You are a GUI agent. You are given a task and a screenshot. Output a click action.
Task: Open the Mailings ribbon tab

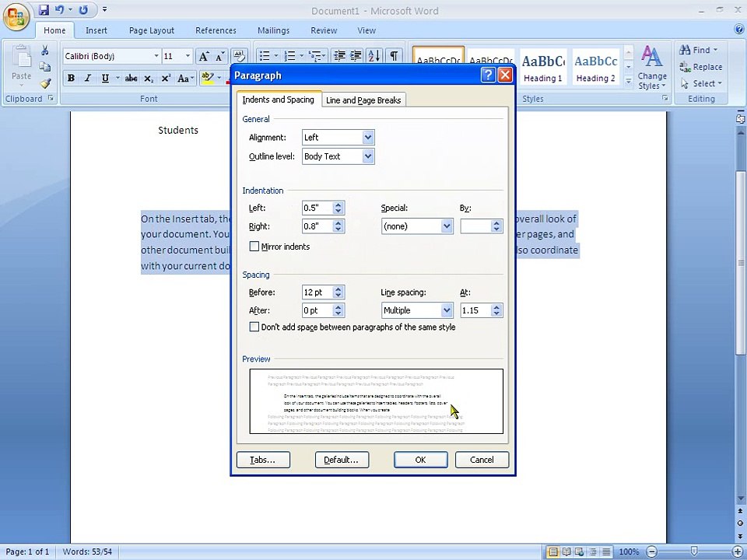[273, 30]
